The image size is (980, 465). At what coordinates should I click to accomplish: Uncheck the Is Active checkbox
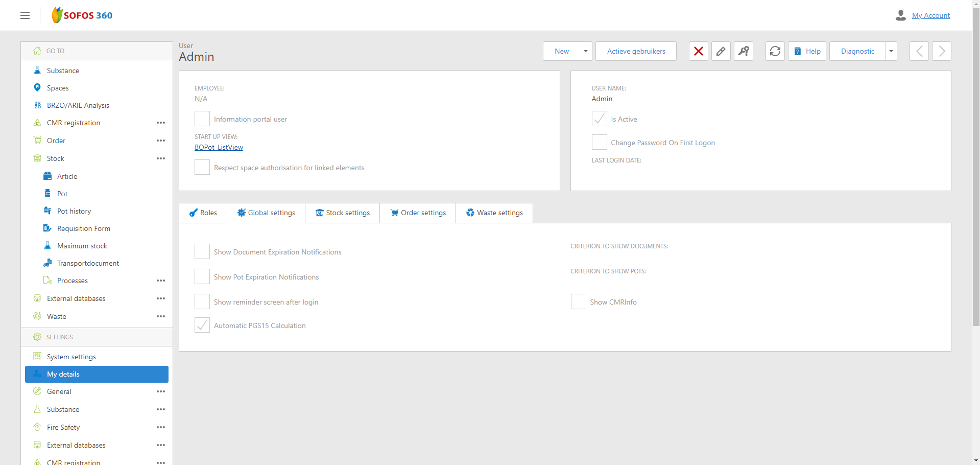(599, 119)
